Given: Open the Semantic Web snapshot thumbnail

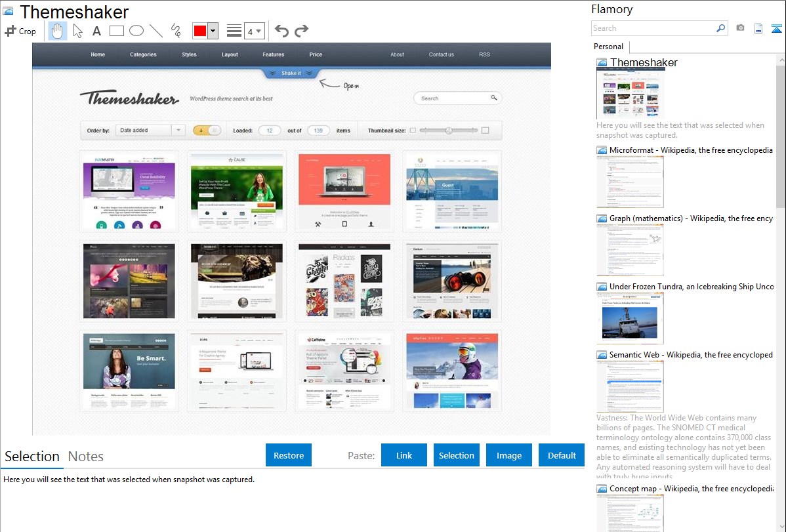Looking at the screenshot, I should click(630, 386).
